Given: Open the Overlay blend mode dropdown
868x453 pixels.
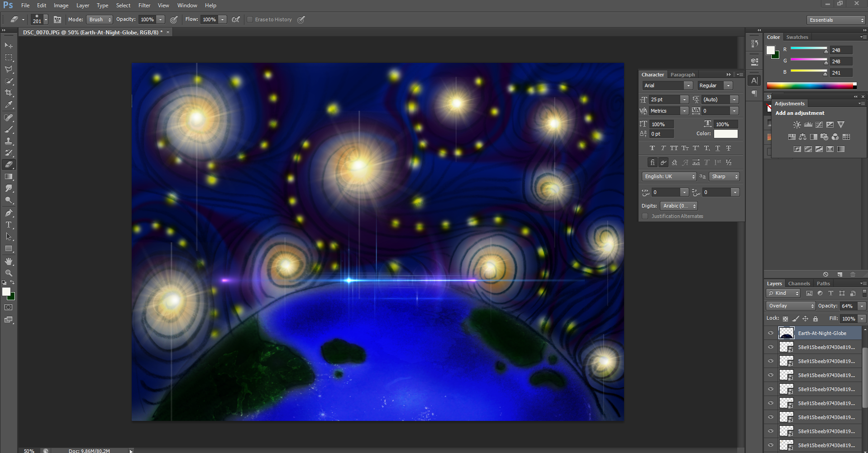Looking at the screenshot, I should [791, 306].
